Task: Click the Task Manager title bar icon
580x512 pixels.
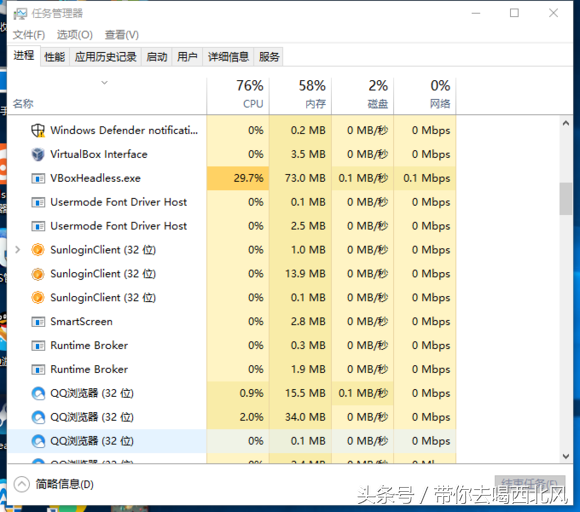Action: (20, 14)
